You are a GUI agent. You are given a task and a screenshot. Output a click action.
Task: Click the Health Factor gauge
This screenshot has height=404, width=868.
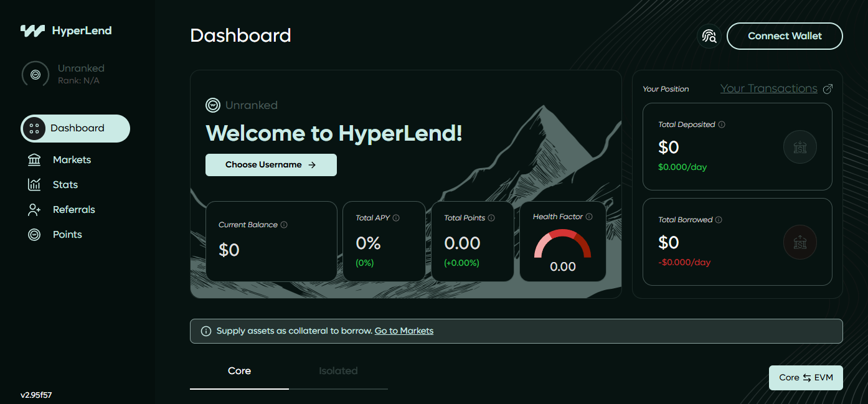563,244
